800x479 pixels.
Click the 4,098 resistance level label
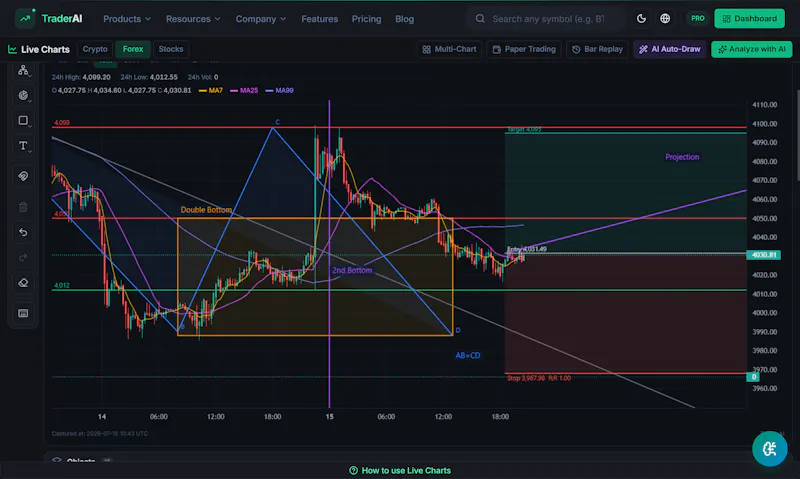coord(62,122)
